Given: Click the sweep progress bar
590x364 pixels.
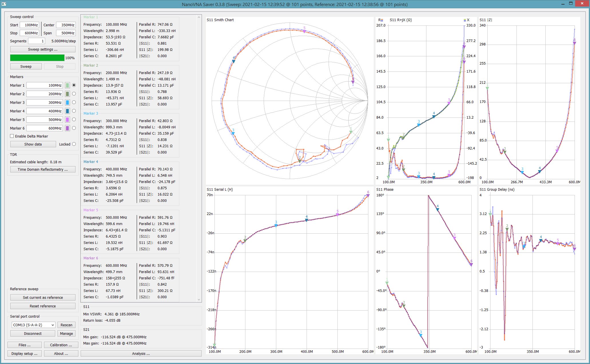Looking at the screenshot, I should point(37,58).
